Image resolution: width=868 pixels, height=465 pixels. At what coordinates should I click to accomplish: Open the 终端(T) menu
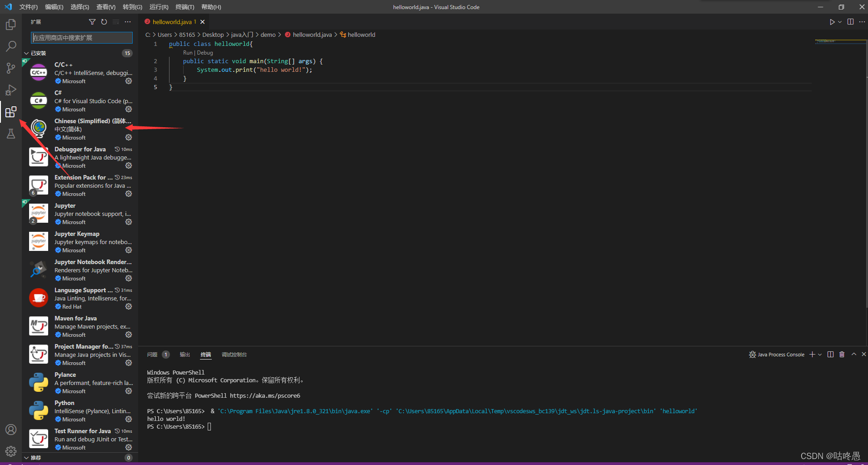click(x=185, y=7)
